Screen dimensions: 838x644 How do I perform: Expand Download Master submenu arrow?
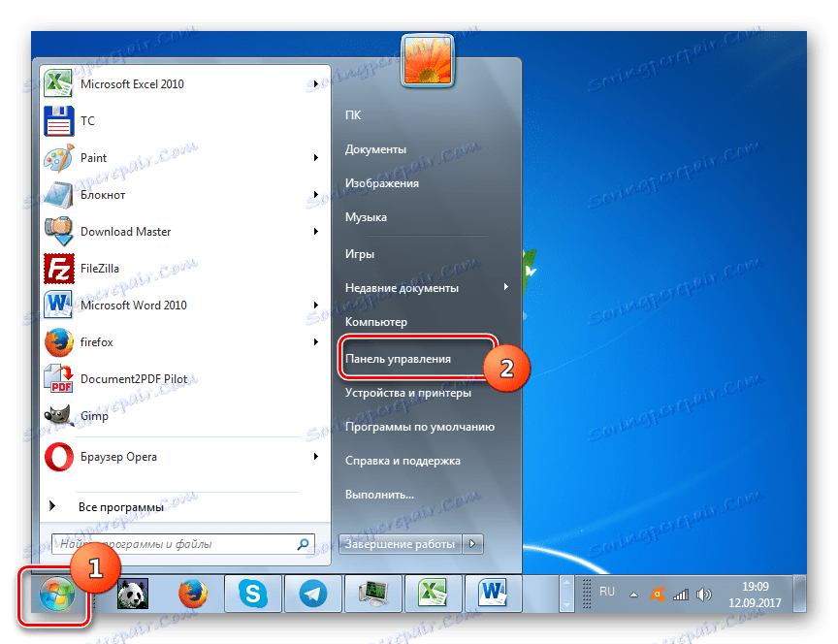pyautogui.click(x=316, y=232)
